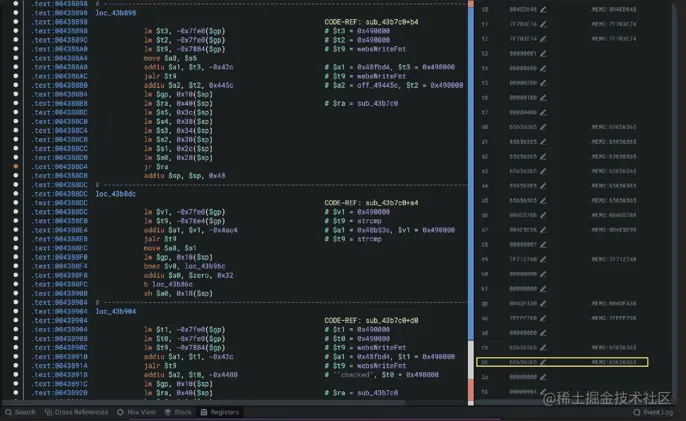686x421 pixels.
Task: Click the pencil icon in highlighted pc row
Action: tap(543, 362)
